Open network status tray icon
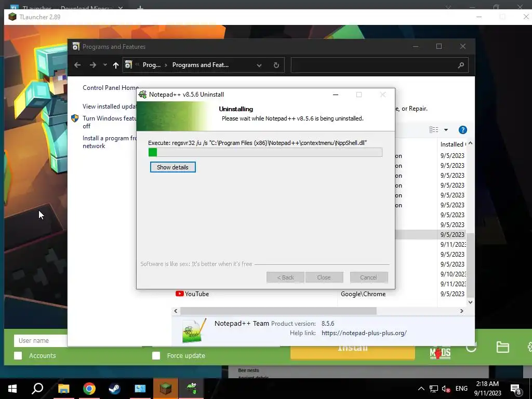532x399 pixels. [x=434, y=389]
